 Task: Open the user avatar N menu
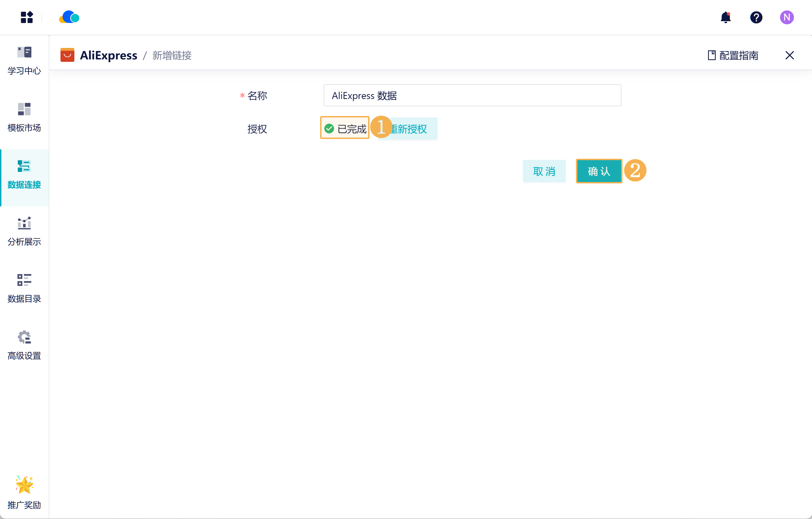pos(787,17)
